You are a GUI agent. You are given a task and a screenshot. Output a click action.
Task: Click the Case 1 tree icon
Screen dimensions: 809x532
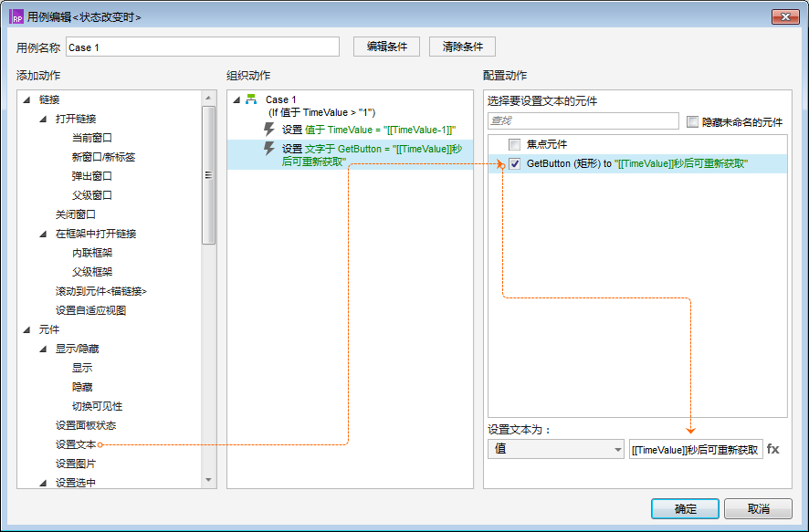point(251,99)
